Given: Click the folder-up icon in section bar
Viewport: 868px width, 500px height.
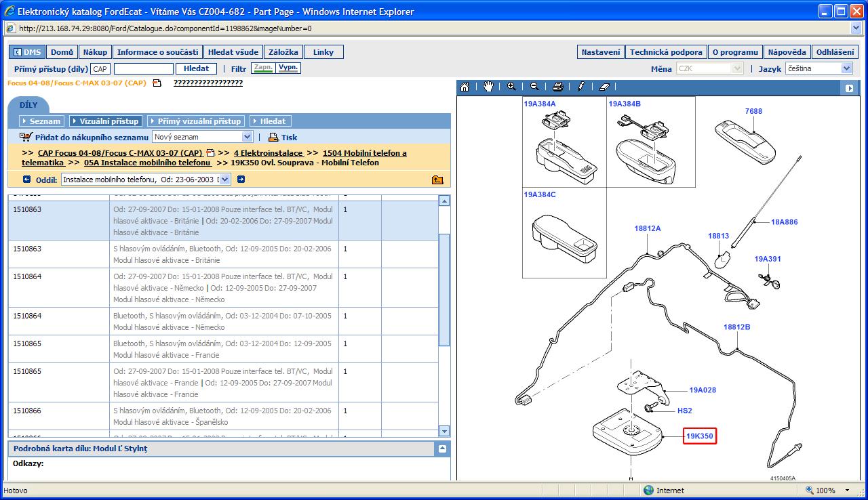Looking at the screenshot, I should [x=437, y=180].
